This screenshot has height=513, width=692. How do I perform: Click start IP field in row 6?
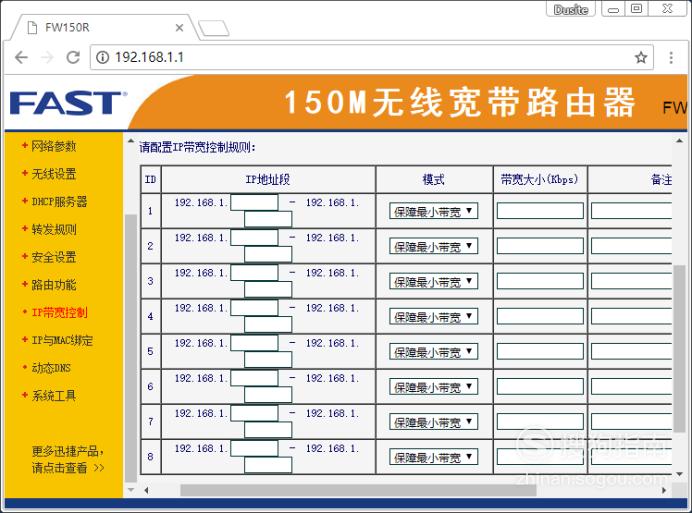pyautogui.click(x=254, y=378)
